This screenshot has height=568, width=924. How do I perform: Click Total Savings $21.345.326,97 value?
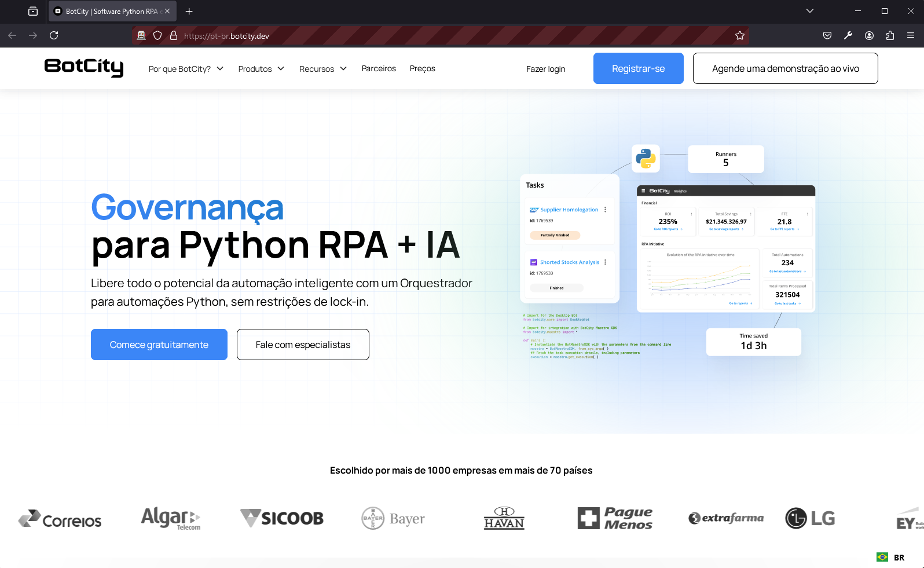[x=726, y=222]
